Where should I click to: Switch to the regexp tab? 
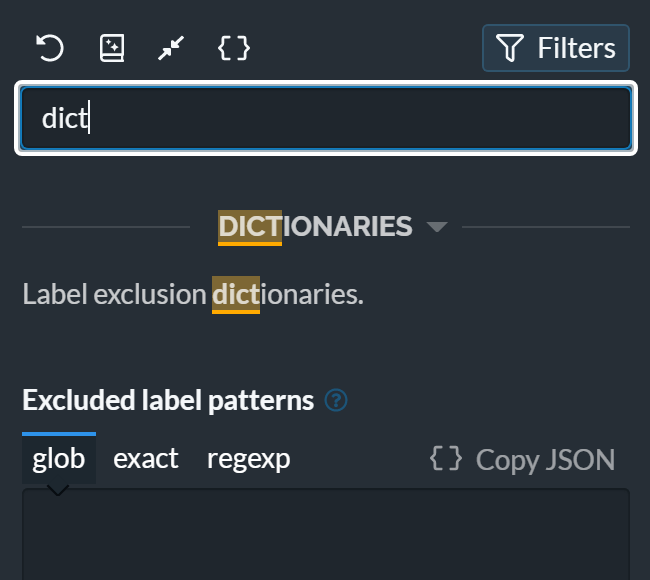[x=249, y=459]
